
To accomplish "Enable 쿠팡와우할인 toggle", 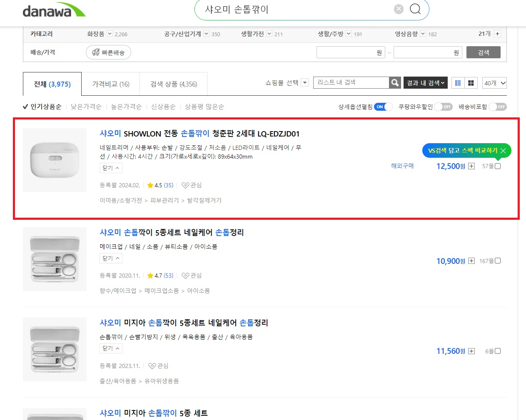I will (x=443, y=107).
